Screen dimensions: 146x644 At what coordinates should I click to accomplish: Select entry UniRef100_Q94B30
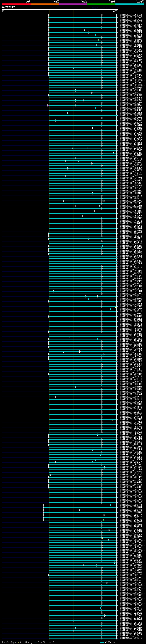coord(131,95)
